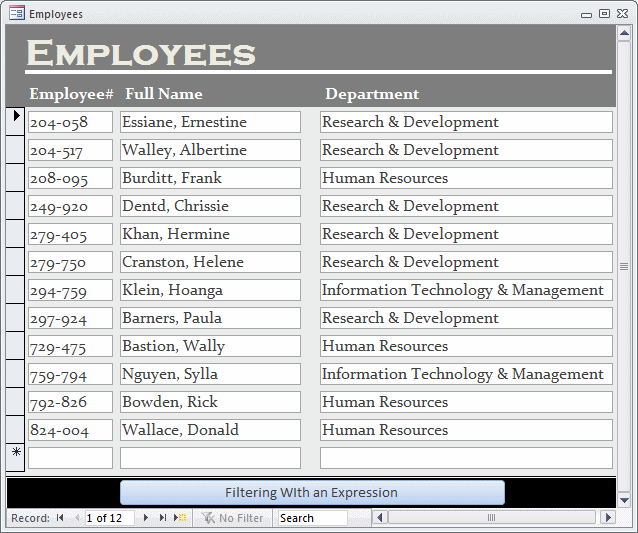638x533 pixels.
Task: Jump to last record navigation button
Action: click(163, 518)
